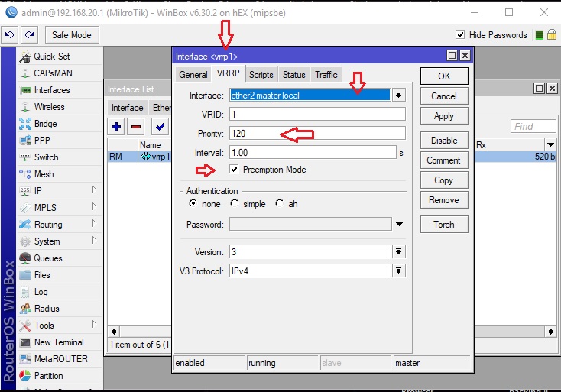
Task: Click the Find search box
Action: pos(533,126)
